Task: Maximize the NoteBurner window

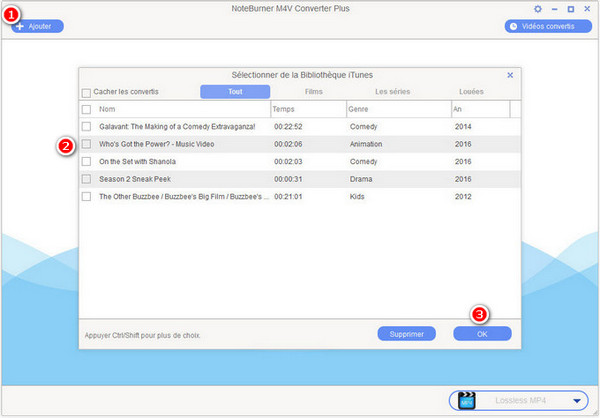Action: (x=571, y=9)
